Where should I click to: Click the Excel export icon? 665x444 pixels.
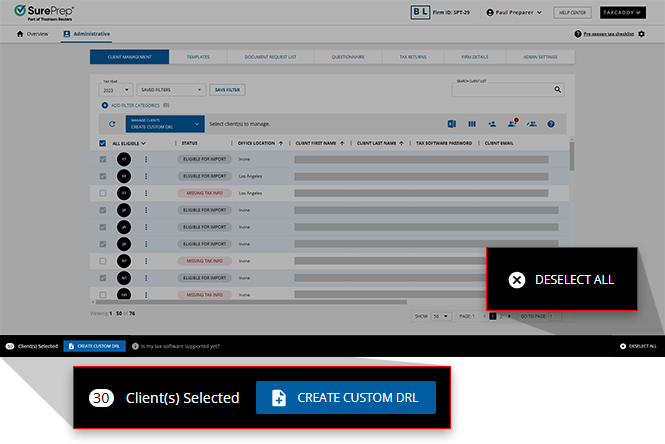(452, 124)
